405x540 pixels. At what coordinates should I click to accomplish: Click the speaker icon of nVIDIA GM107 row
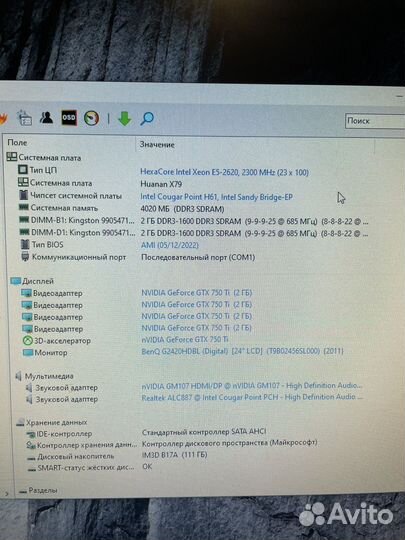pos(30,387)
